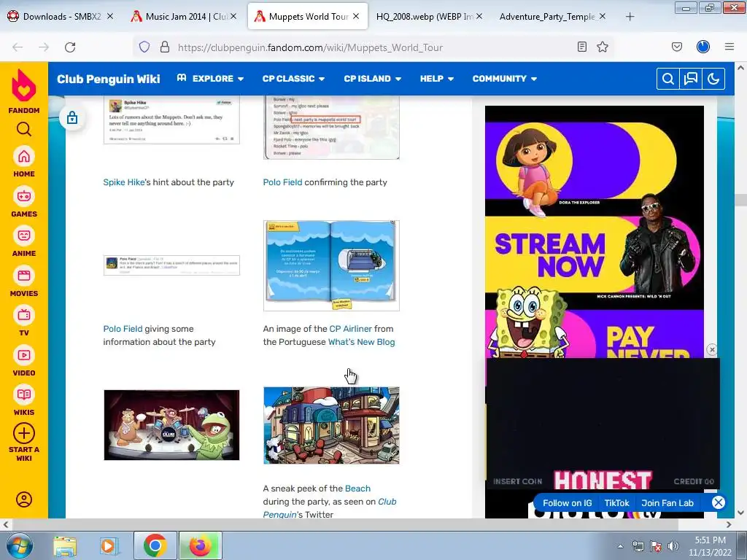This screenshot has width=747, height=560.
Task: Click the padlock site info icon
Action: (165, 47)
